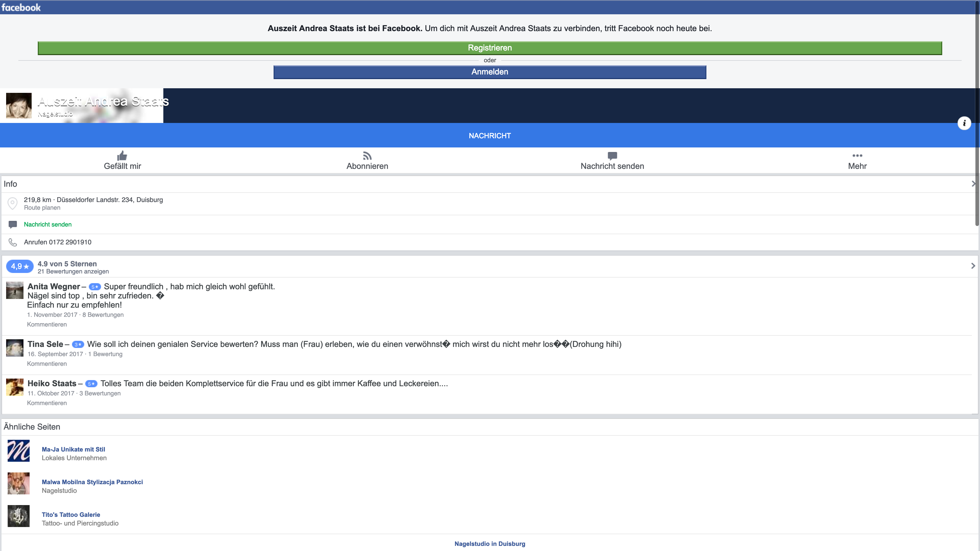
Task: Click the Nachricht senden speech bubble icon
Action: point(612,156)
